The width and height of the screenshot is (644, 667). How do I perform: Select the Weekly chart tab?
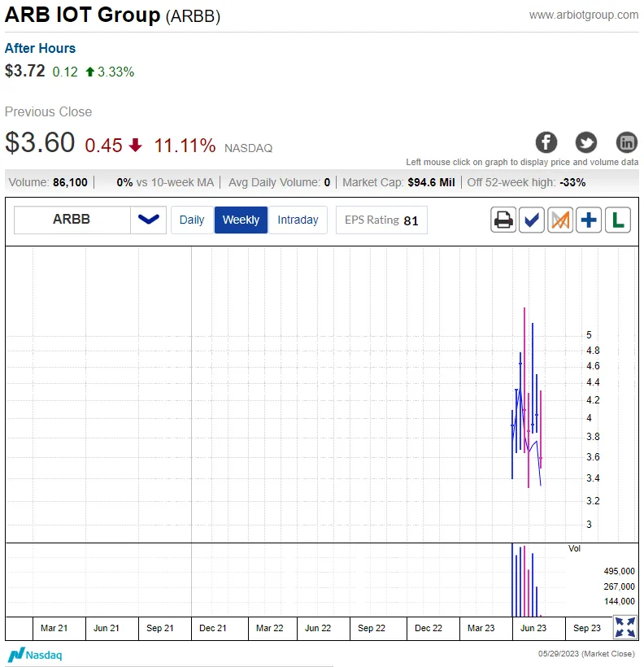[x=241, y=220]
